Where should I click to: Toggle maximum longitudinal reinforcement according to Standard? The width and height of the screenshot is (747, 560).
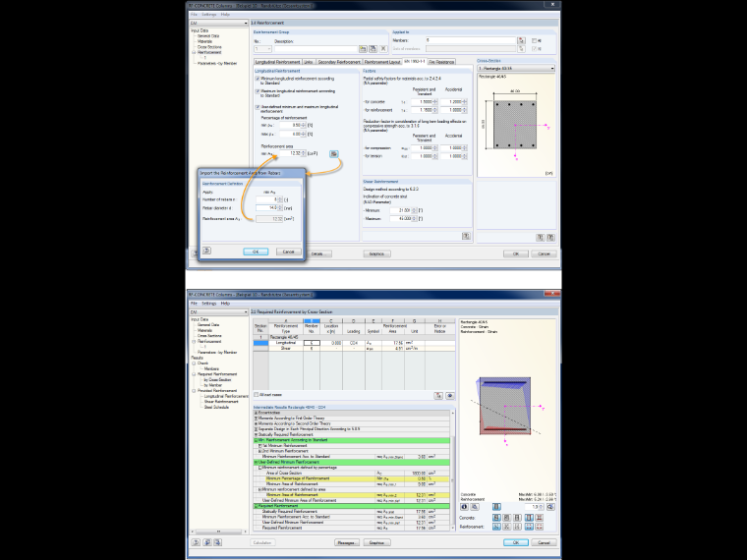(x=258, y=91)
